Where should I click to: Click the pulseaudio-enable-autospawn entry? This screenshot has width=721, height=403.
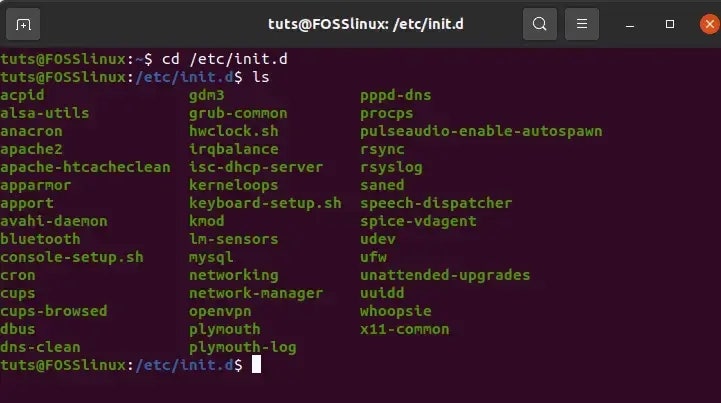click(x=481, y=132)
